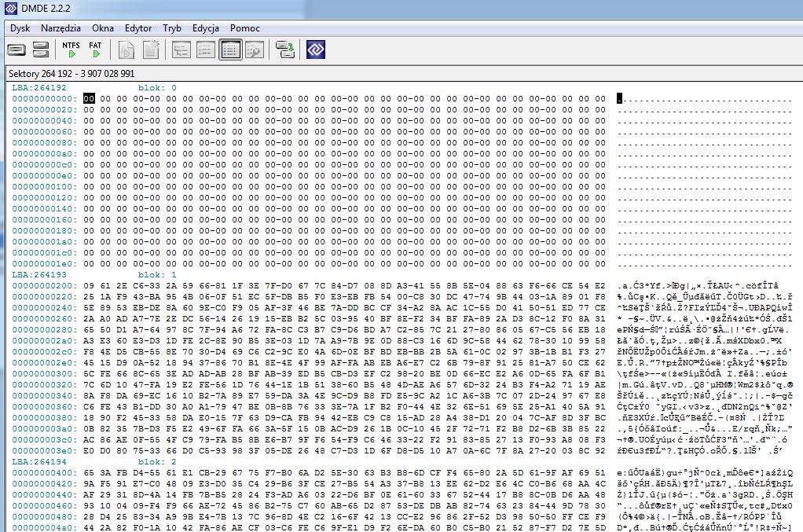Open the blue DMDE logo toolbar icon
The height and width of the screenshot is (532, 803).
[316, 50]
